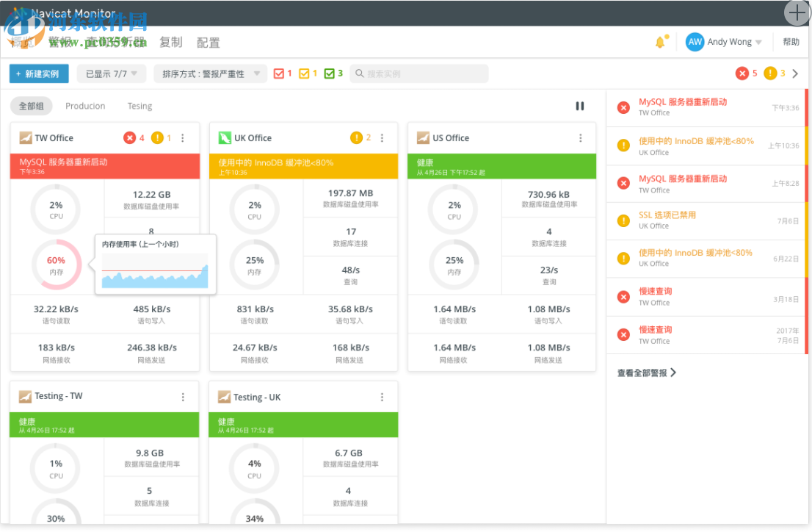Toggle the red severity filter checkbox

278,73
